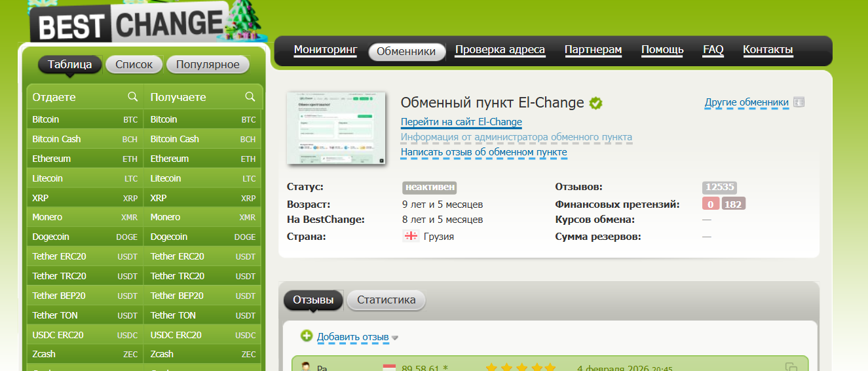Expand the Добавить отзыв dropdown arrow
868x371 pixels.
(395, 338)
